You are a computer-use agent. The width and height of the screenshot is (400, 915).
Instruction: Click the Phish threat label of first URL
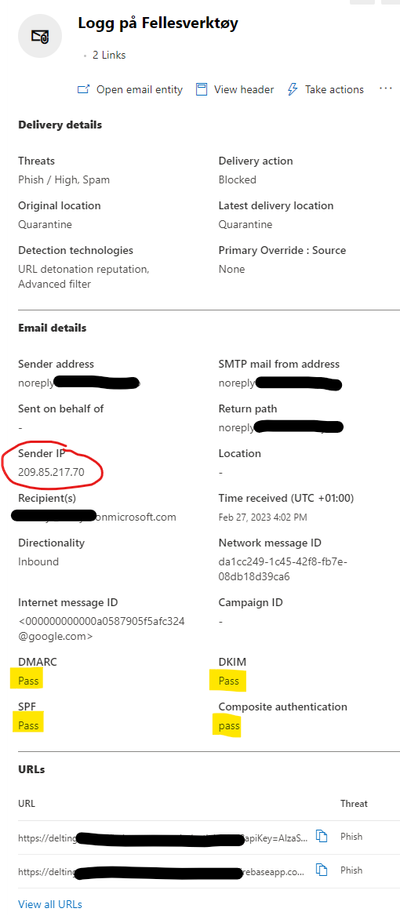tap(352, 836)
